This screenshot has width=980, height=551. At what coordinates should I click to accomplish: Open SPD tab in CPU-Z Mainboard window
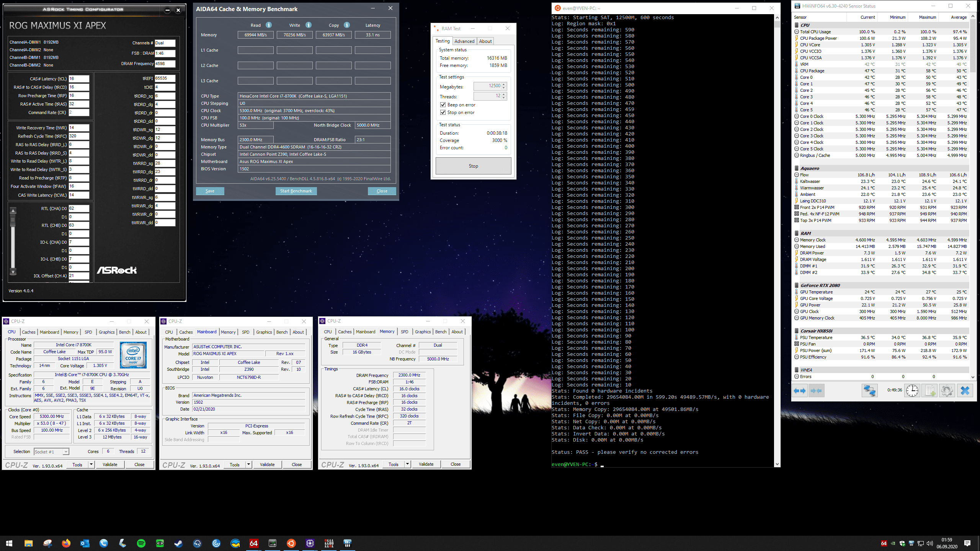[246, 332]
